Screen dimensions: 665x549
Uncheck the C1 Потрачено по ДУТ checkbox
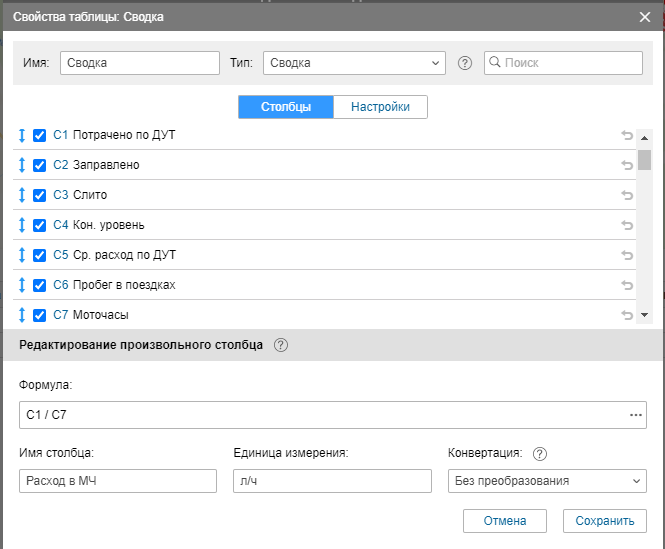[40, 135]
